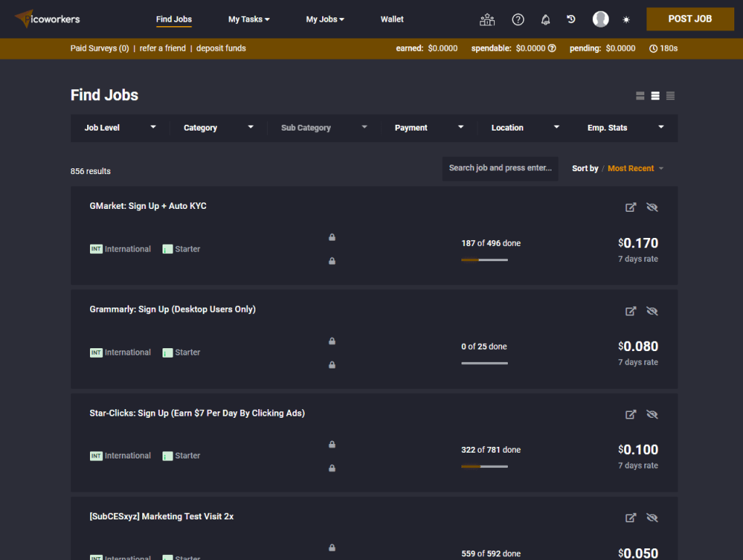743x560 pixels.
Task: Click the 322 of 781 progress bar
Action: [484, 466]
